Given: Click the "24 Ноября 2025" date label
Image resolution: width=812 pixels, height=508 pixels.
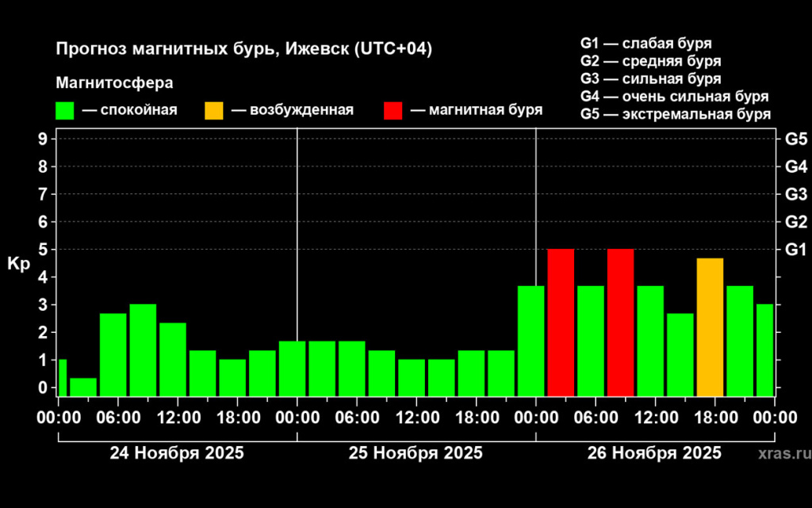Looking at the screenshot, I should pos(177,454).
